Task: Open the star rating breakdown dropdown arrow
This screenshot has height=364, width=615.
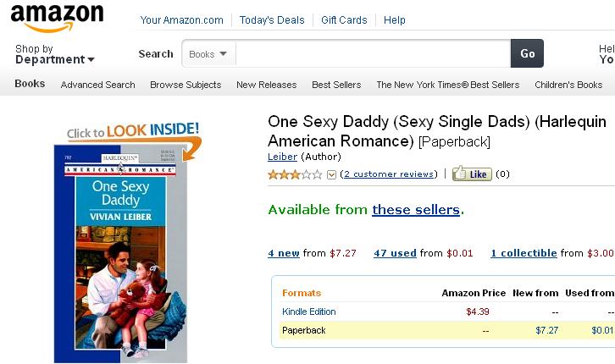Action: pos(331,174)
